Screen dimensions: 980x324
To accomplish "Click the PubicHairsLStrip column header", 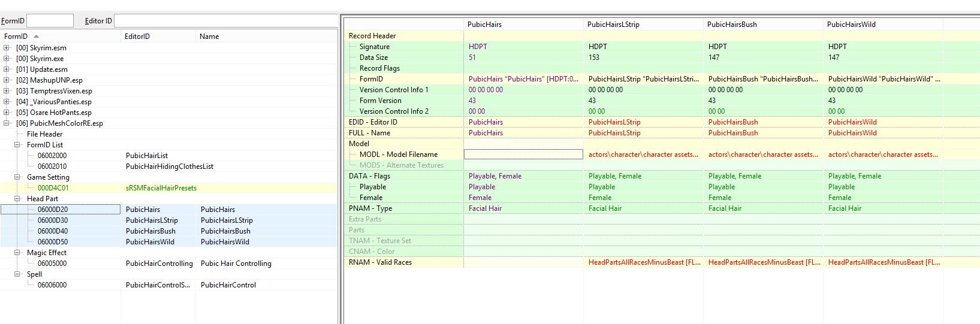I will tap(643, 25).
